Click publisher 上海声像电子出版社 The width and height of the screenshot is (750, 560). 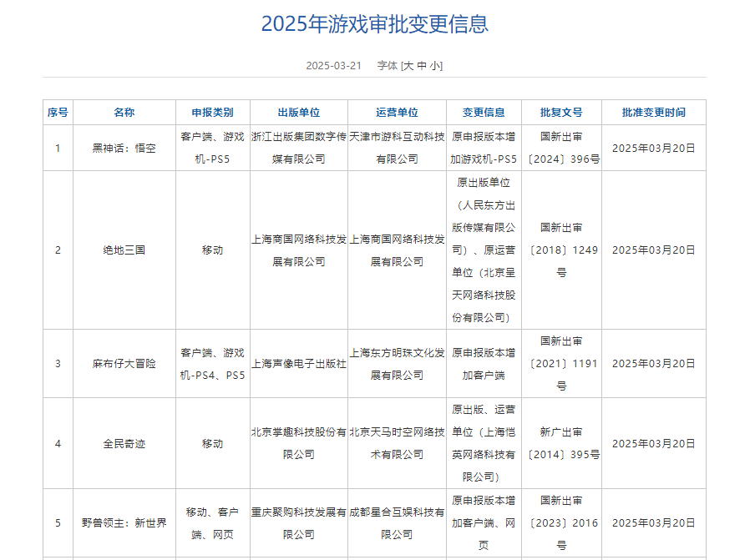click(x=299, y=364)
